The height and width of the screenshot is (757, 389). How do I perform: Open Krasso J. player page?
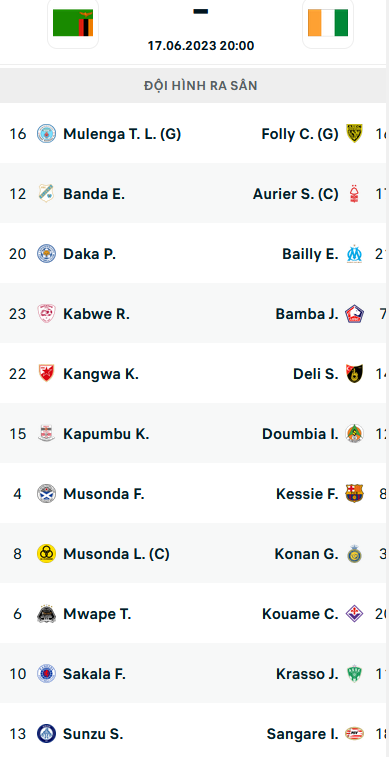307,673
